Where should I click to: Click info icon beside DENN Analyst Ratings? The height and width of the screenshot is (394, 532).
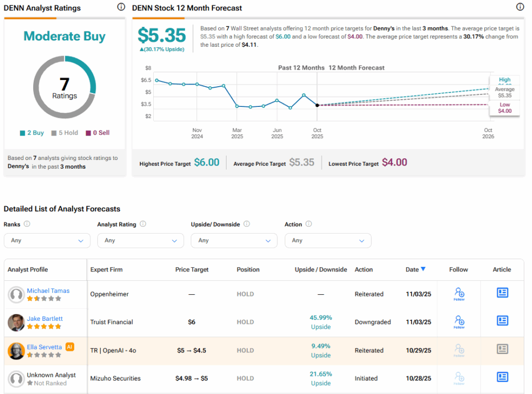[x=121, y=7]
